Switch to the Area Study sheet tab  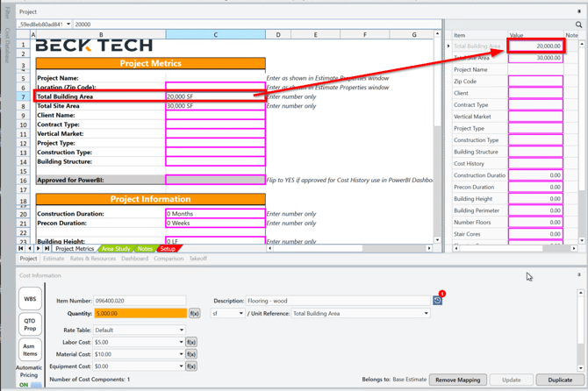pyautogui.click(x=115, y=249)
